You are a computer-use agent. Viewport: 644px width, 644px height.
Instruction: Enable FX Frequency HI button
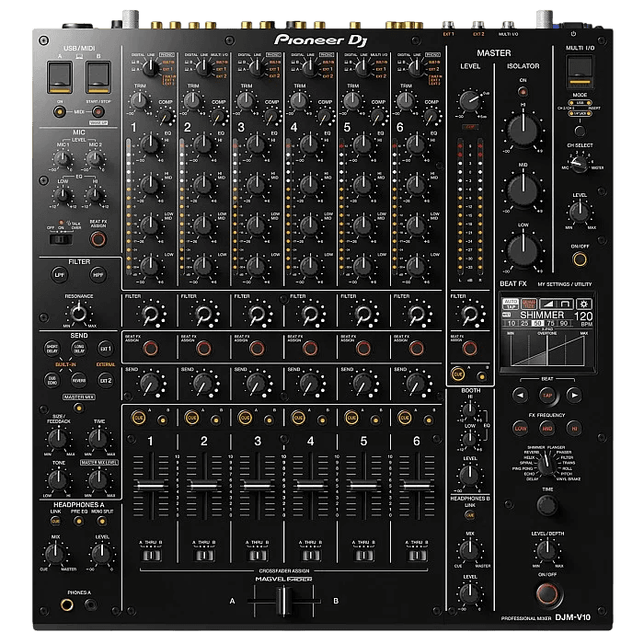(574, 429)
